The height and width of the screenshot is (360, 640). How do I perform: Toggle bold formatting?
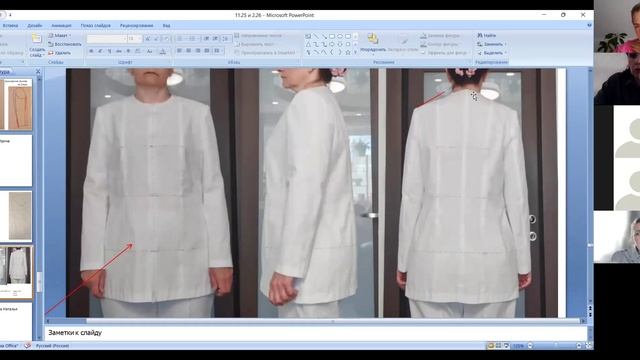point(91,51)
